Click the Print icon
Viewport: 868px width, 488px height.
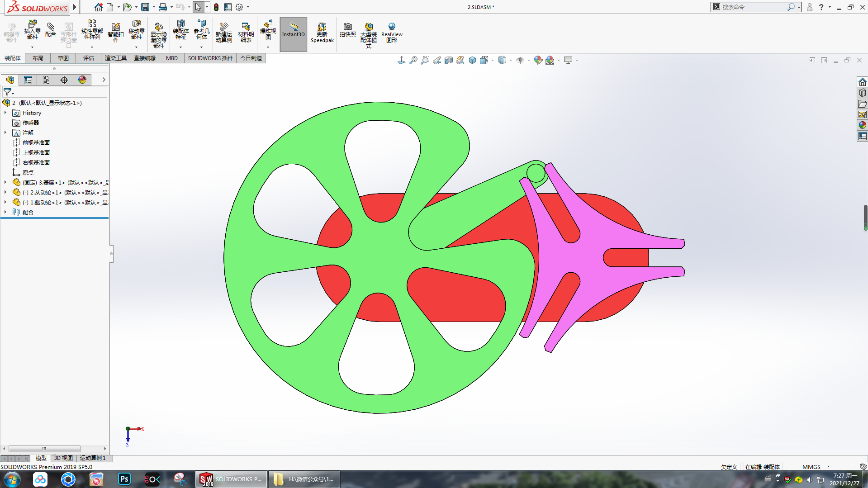(x=163, y=7)
